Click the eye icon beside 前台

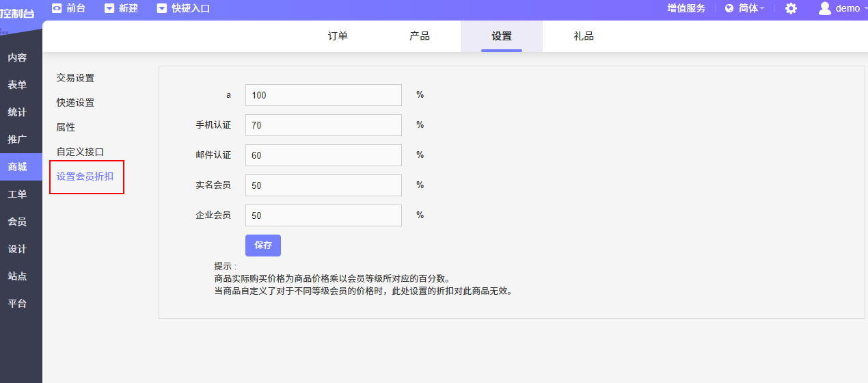(57, 8)
